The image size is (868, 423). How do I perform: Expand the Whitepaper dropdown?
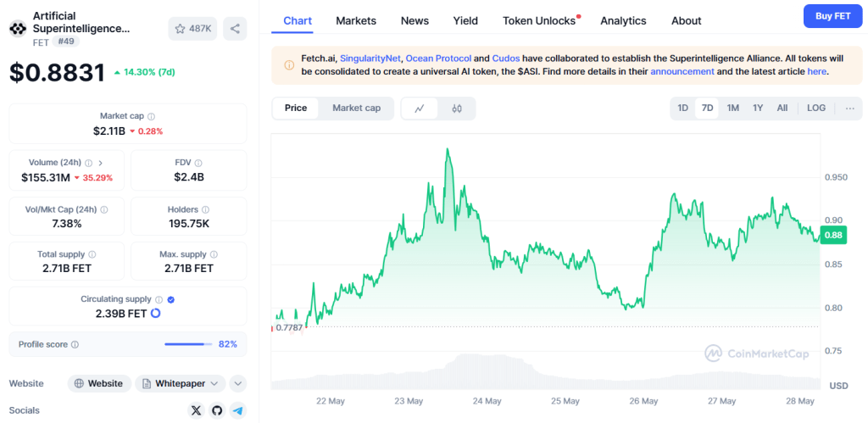click(x=181, y=383)
